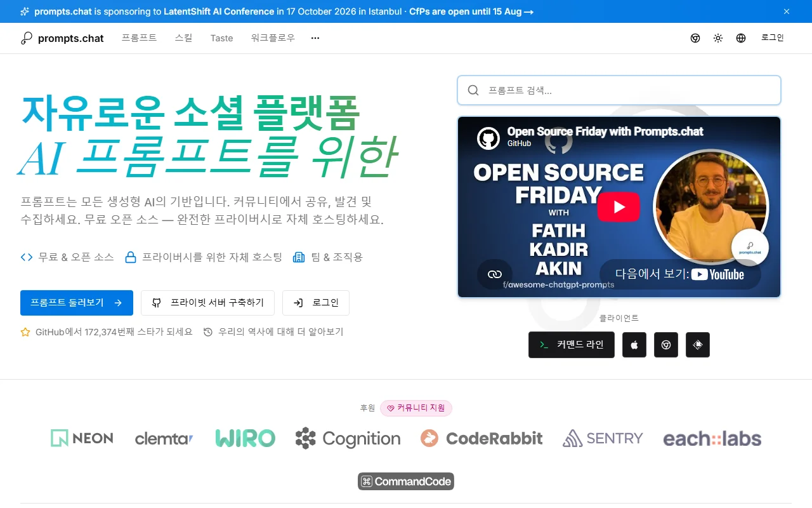Expand the three-dots more menu
Viewport: 812px width, 508px height.
pyautogui.click(x=315, y=38)
